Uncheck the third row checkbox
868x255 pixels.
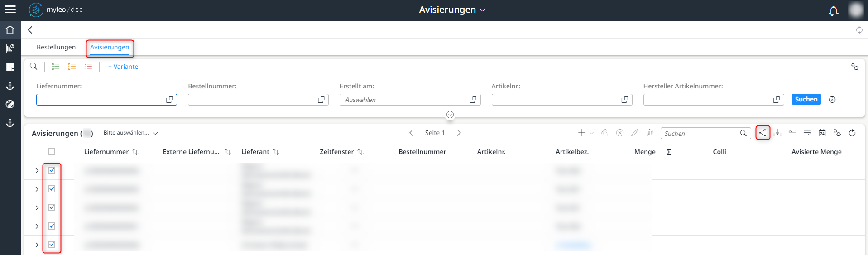click(52, 207)
